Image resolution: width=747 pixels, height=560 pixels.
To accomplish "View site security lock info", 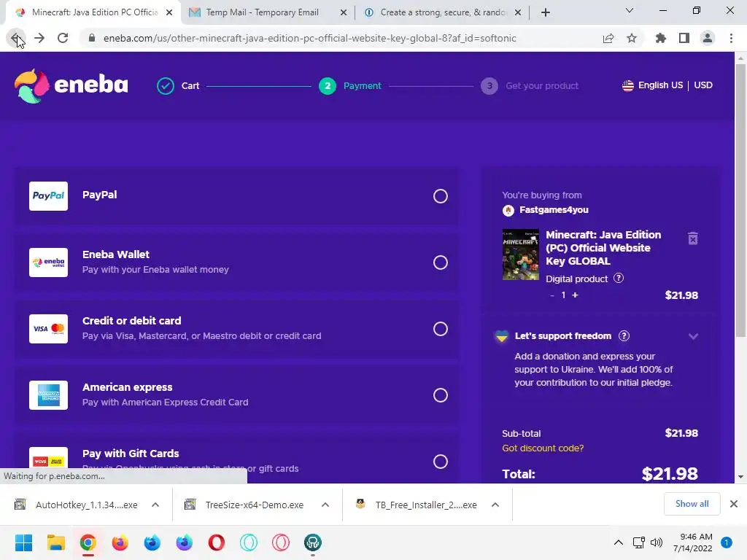I will click(x=92, y=38).
